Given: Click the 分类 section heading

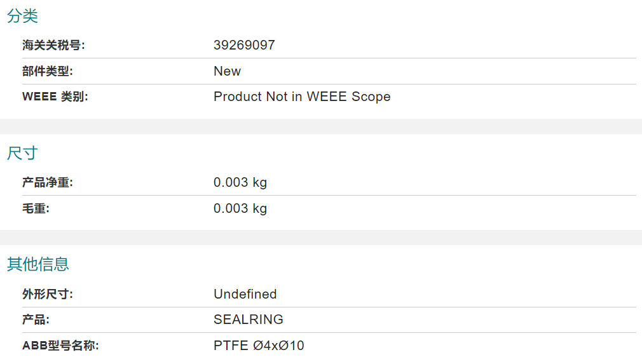Looking at the screenshot, I should click(22, 16).
